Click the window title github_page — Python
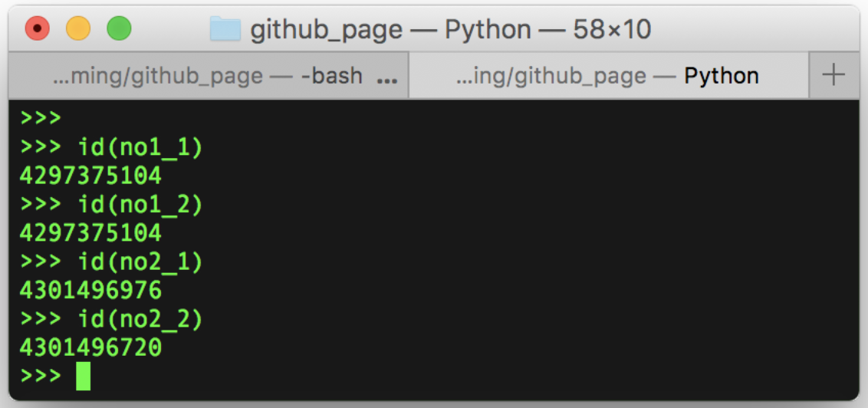Viewport: 868px width, 408px height. 451,30
